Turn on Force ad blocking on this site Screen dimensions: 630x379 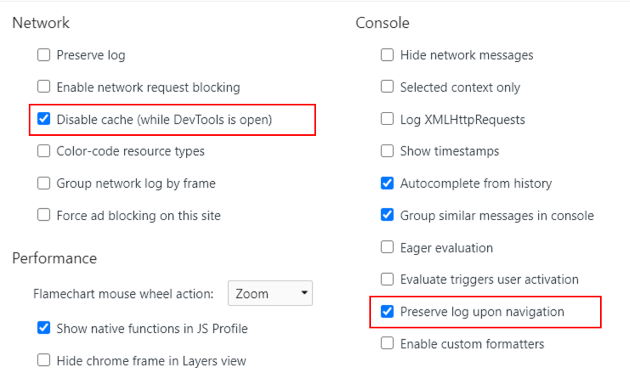tap(44, 215)
